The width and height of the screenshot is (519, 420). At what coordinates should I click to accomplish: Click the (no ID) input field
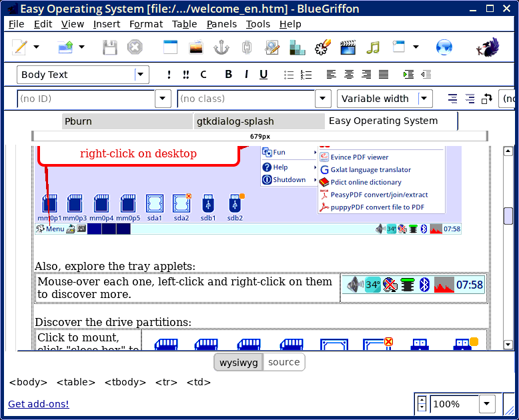86,99
